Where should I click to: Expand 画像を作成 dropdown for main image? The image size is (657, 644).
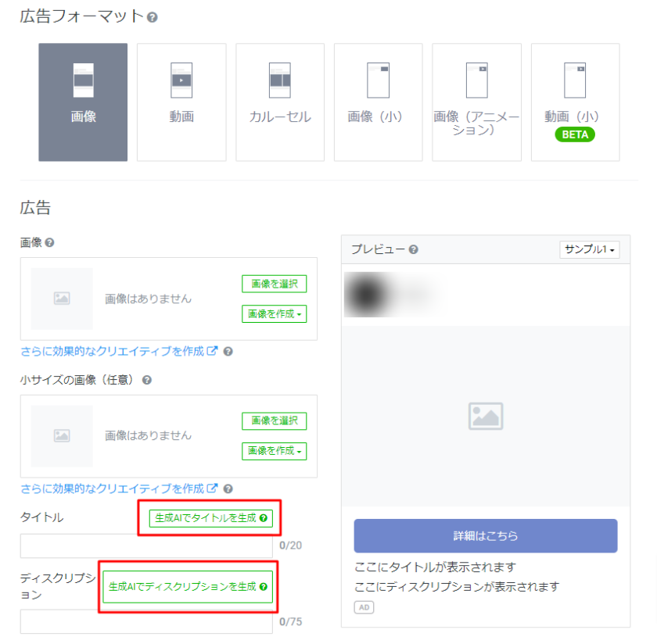[274, 314]
